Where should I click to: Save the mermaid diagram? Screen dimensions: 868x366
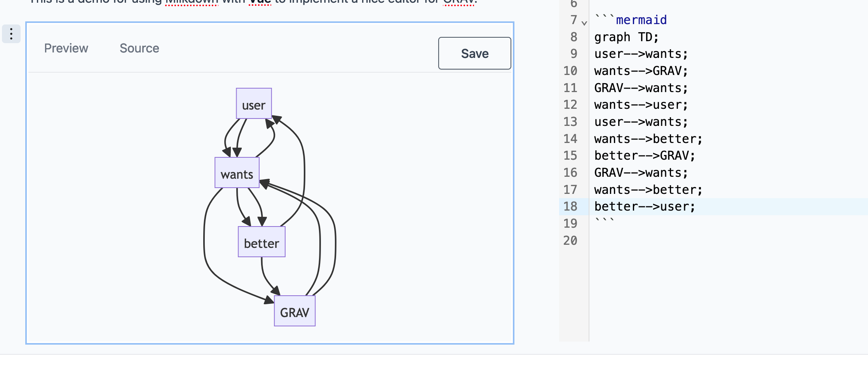pos(475,53)
